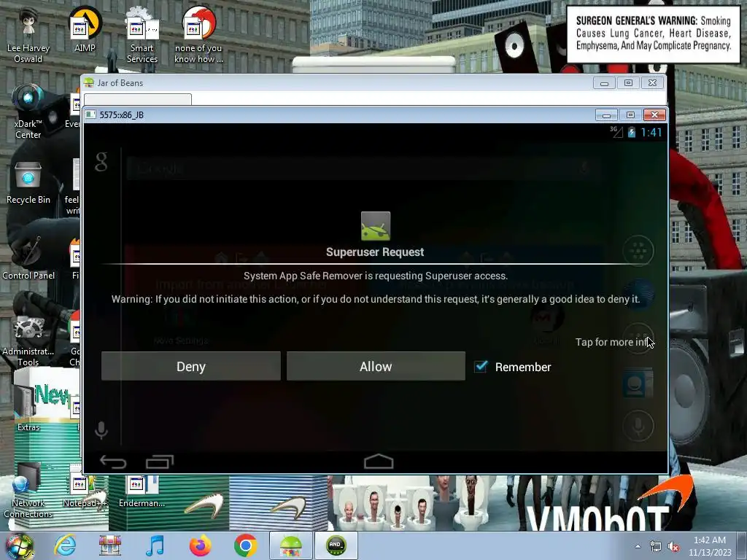Viewport: 747px width, 560px height.
Task: Allow Superuser access for System App Safe Remover
Action: point(376,366)
